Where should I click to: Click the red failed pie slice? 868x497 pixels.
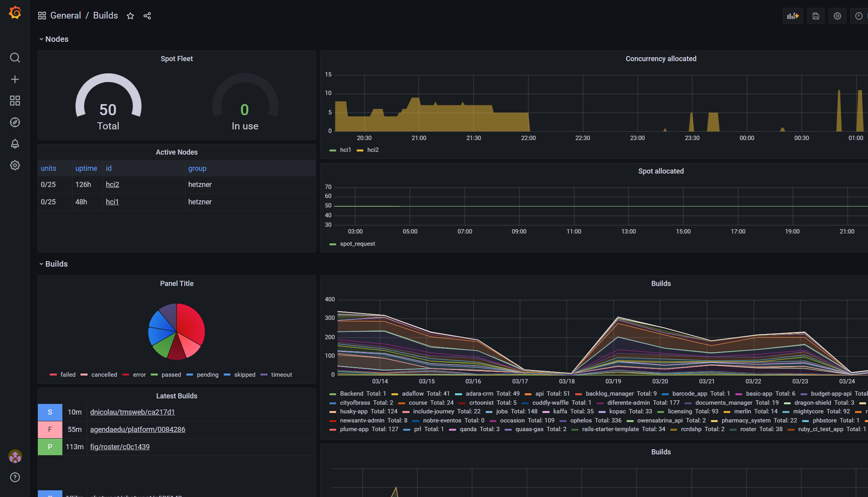tap(191, 321)
